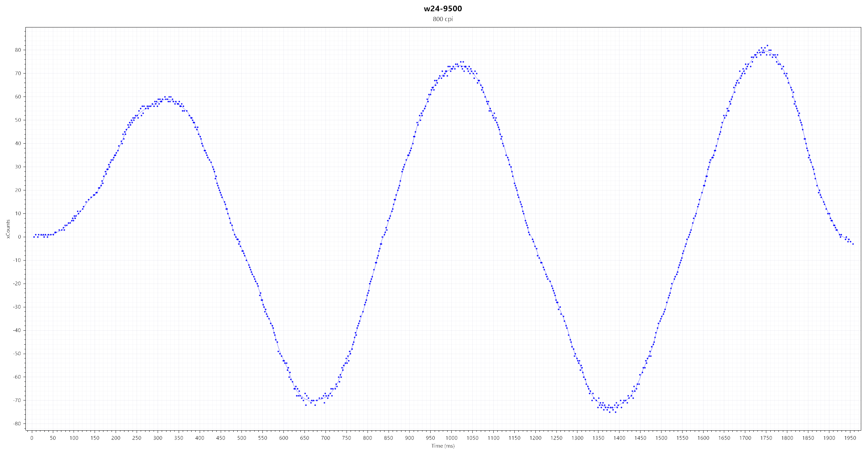Click the -80 label on xCounts axis
This screenshot has height=454, width=868.
pos(17,424)
